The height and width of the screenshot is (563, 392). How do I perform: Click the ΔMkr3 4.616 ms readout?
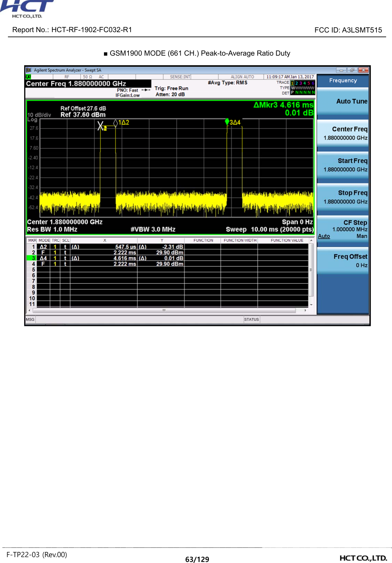284,105
